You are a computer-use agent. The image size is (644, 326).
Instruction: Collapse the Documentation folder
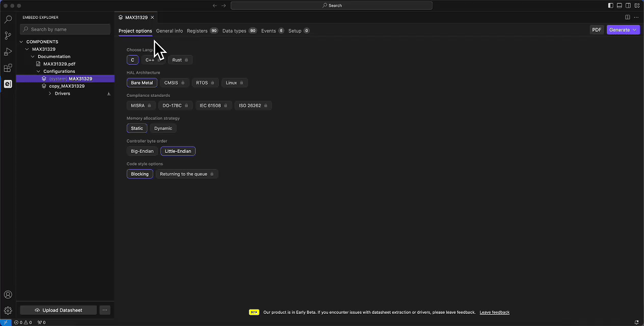33,57
